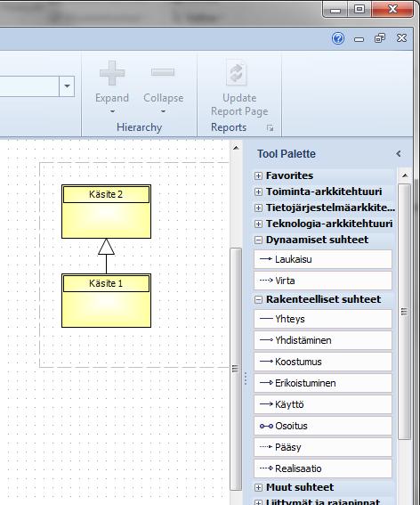Close the inner document with X
420x505 pixels.
pyautogui.click(x=401, y=38)
